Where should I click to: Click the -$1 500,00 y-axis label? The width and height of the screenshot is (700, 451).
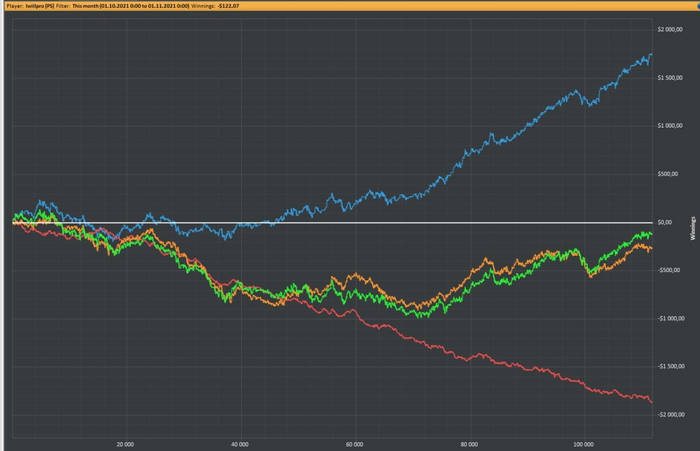(x=671, y=366)
